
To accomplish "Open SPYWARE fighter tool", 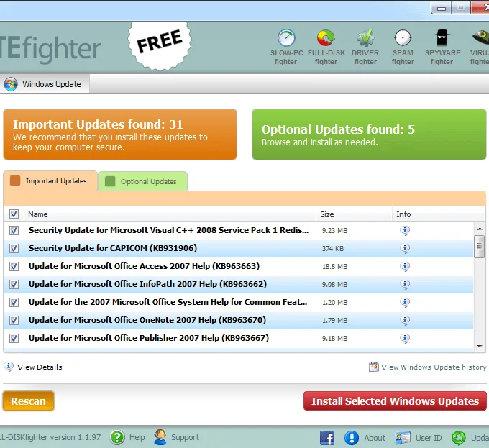I will pos(442,47).
